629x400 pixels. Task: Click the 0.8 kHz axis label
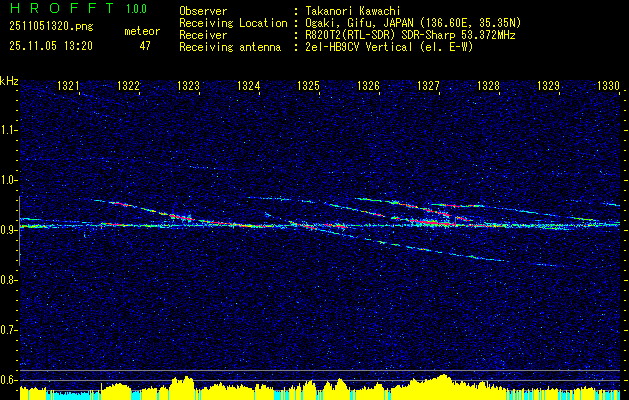click(x=8, y=280)
